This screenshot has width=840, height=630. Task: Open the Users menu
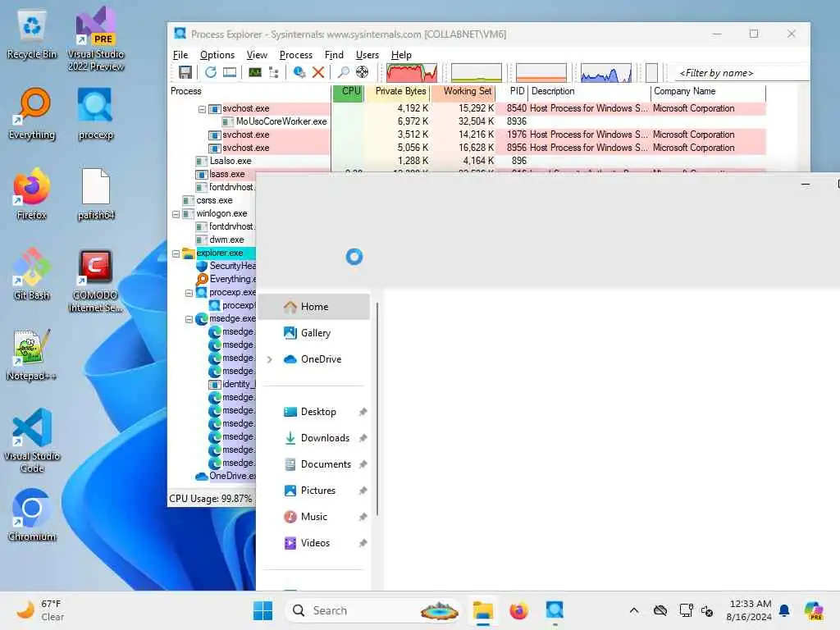click(x=367, y=55)
